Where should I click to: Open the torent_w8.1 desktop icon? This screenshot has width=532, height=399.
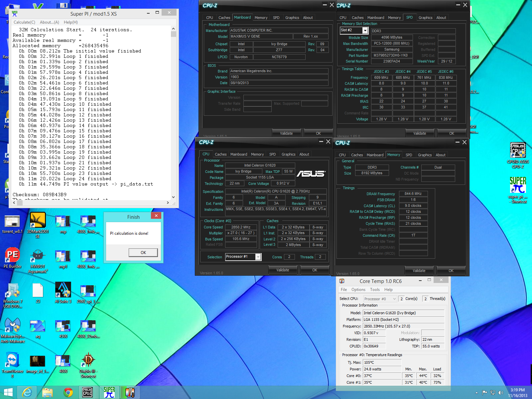click(x=12, y=224)
